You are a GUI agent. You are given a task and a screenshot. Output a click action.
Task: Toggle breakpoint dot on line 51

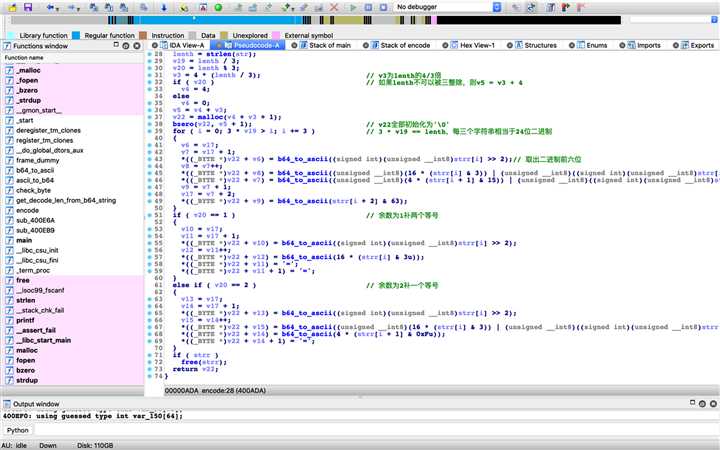point(150,215)
